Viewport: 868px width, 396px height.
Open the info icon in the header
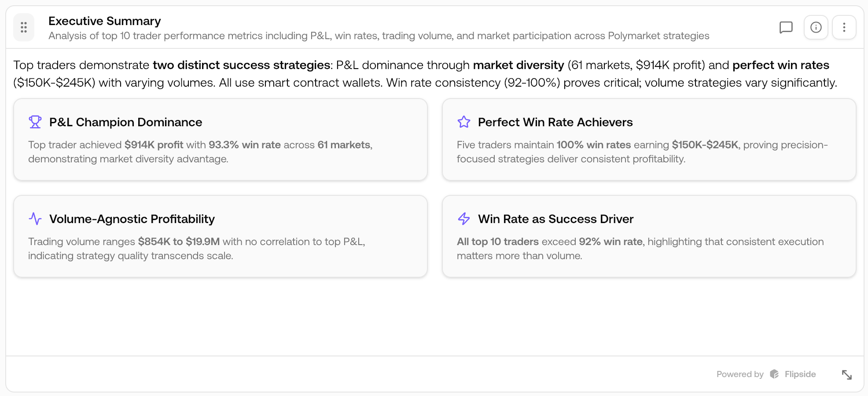tap(816, 27)
